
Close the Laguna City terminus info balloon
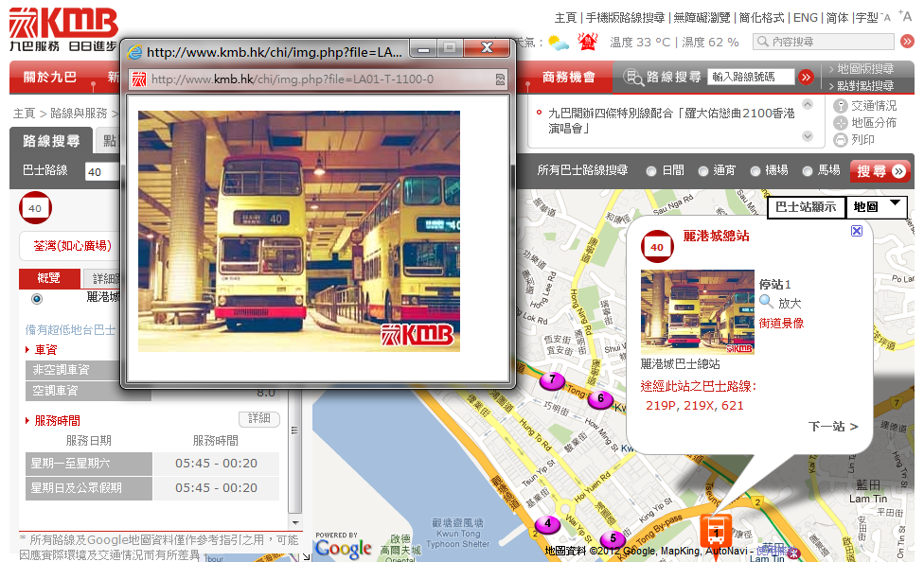[857, 231]
